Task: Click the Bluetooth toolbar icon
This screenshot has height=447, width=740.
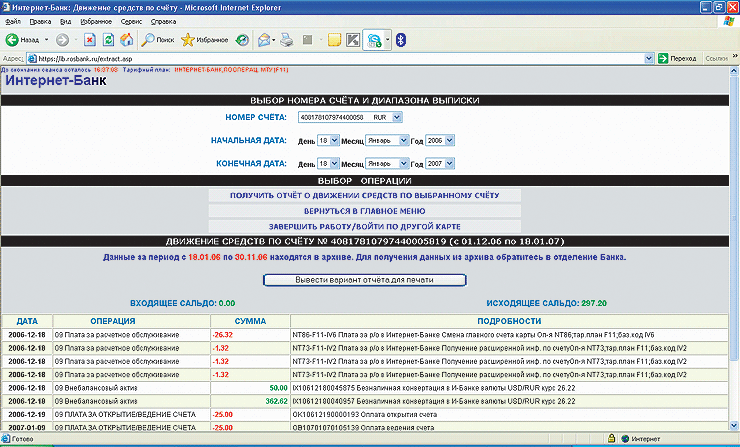Action: 401,40
